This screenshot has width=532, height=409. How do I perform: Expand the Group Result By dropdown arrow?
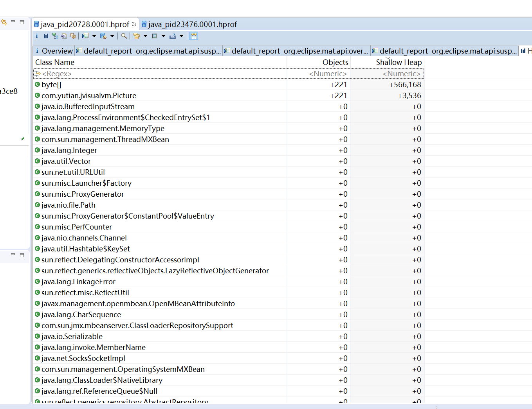(146, 36)
